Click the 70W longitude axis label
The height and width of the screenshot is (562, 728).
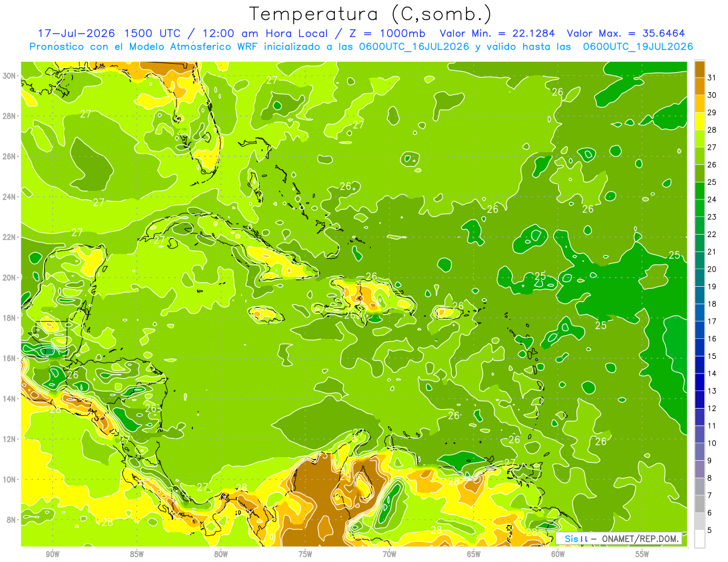(389, 555)
